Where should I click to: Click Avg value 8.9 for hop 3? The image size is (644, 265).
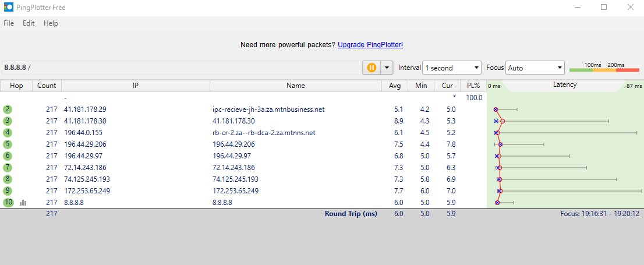[x=398, y=121]
